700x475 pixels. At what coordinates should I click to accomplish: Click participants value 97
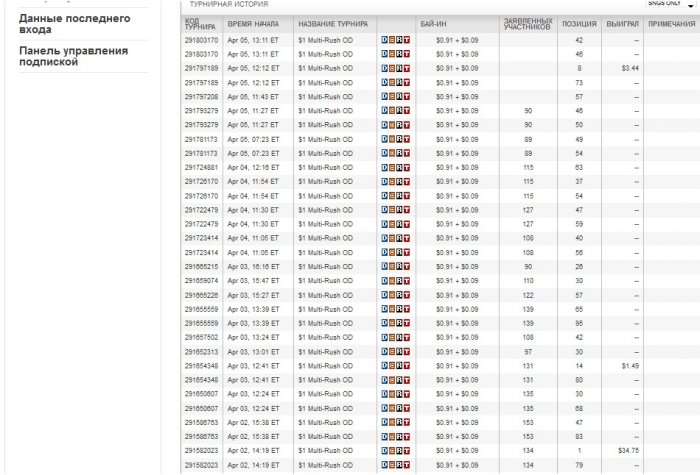tap(528, 352)
